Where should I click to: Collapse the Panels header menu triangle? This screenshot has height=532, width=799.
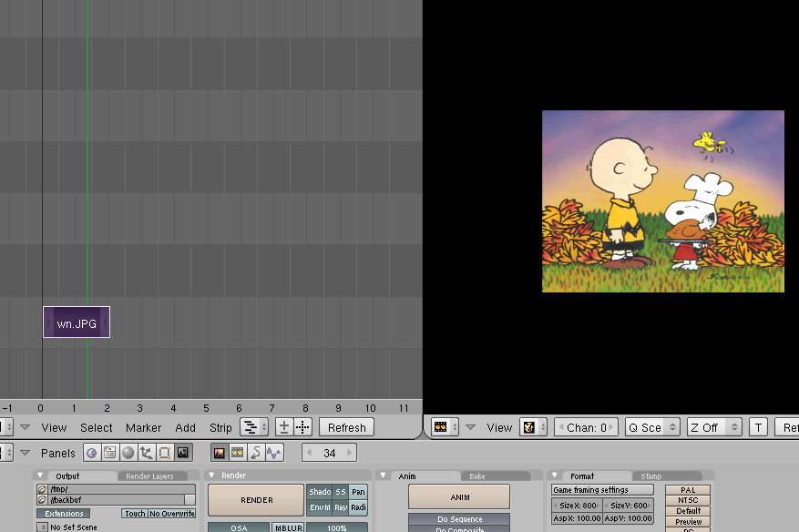click(x=25, y=453)
